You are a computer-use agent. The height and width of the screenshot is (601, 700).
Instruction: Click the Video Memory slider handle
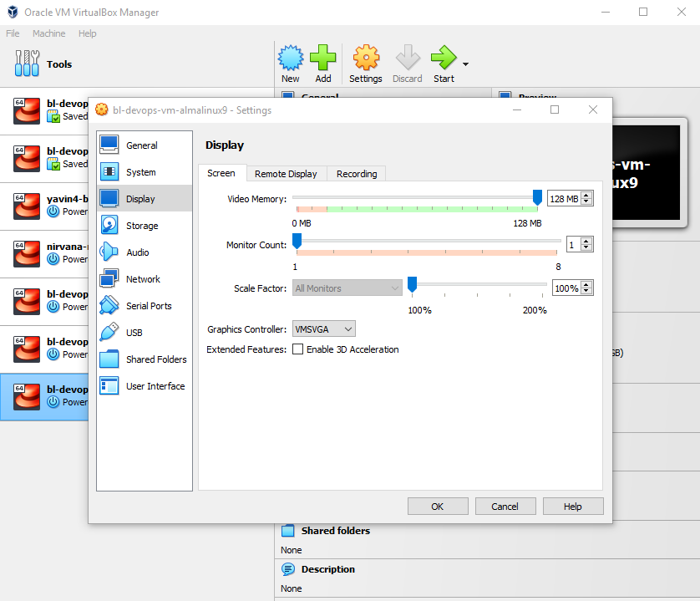[x=537, y=197]
